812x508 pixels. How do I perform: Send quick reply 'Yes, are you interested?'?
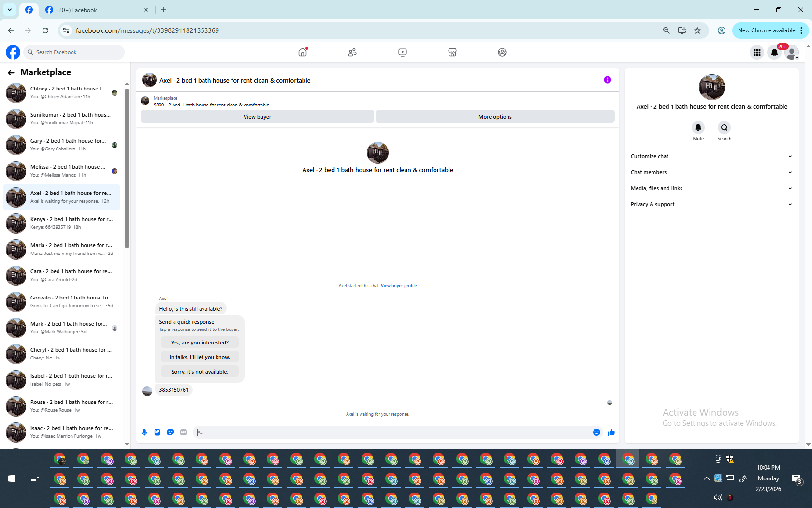pyautogui.click(x=200, y=343)
